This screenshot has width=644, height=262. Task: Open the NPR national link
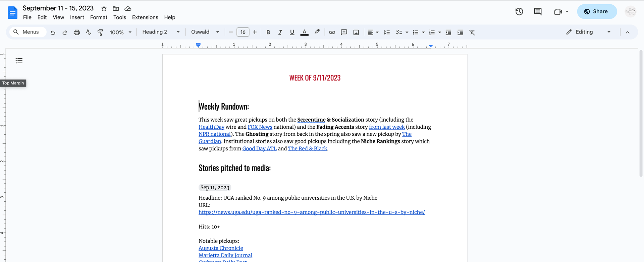pyautogui.click(x=215, y=134)
